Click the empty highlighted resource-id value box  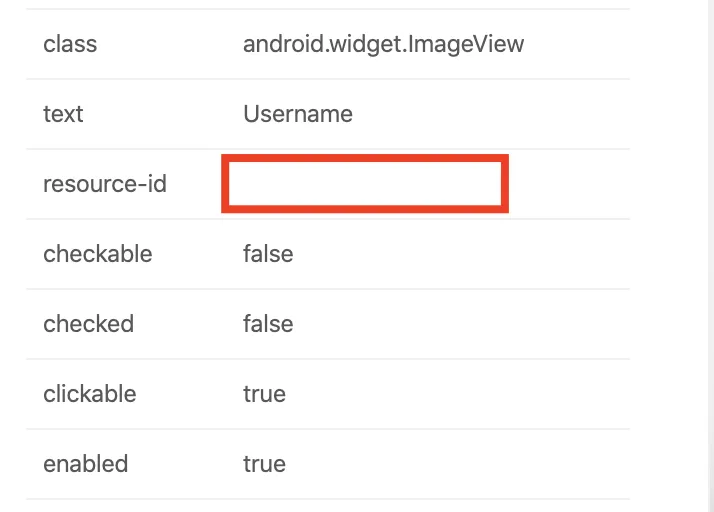365,184
